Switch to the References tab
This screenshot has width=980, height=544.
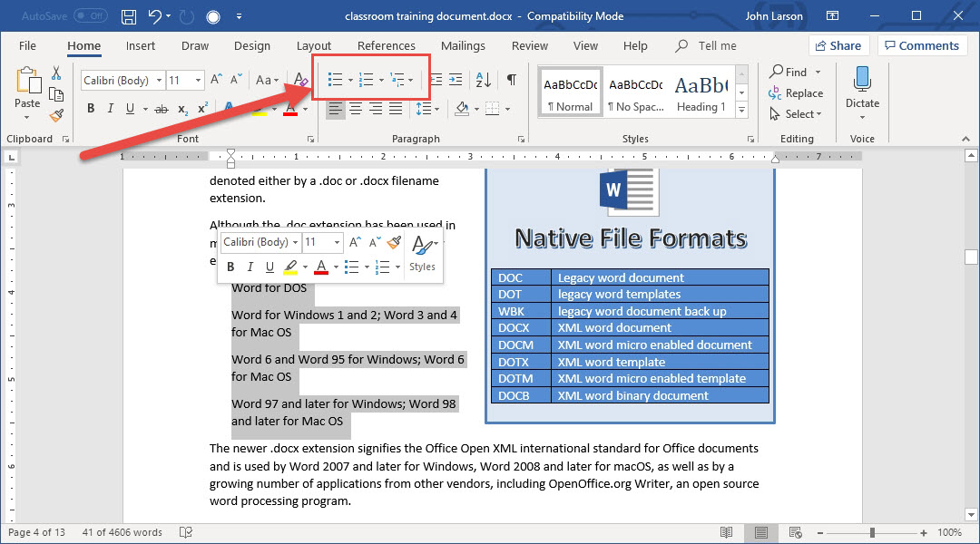point(386,46)
